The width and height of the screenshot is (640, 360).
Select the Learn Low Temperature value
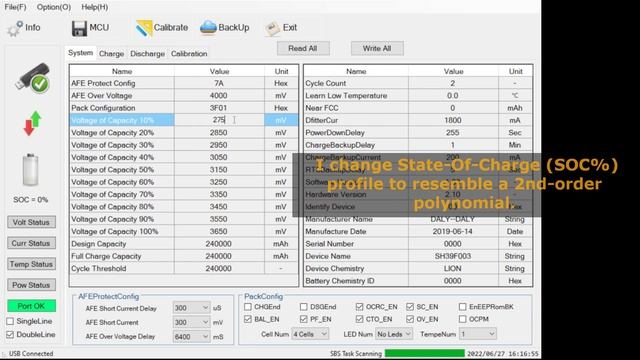pyautogui.click(x=453, y=96)
